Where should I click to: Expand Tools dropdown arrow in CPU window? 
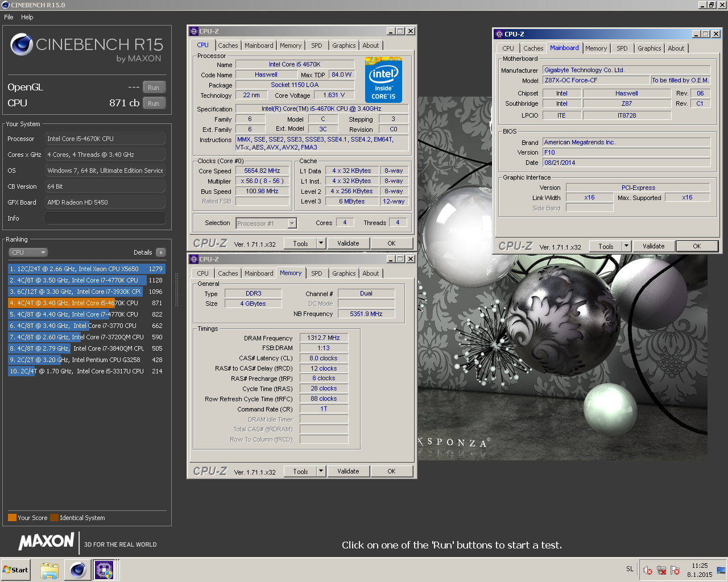(x=321, y=243)
